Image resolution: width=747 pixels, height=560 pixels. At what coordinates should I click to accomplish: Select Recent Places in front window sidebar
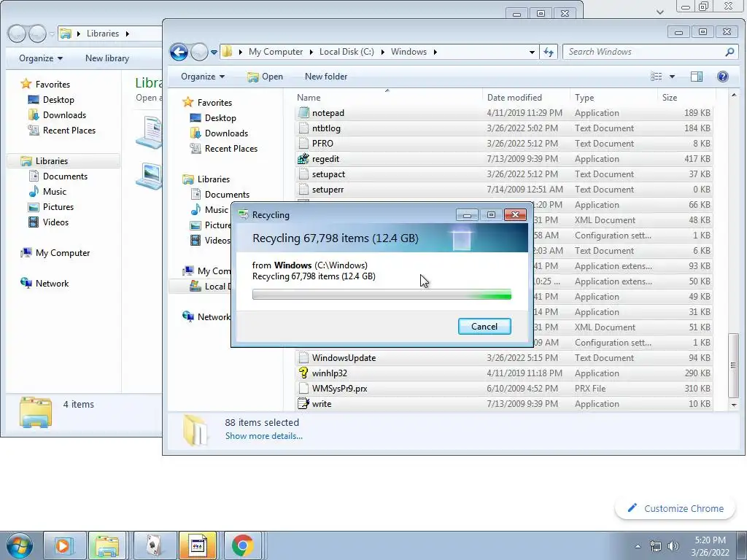(231, 149)
